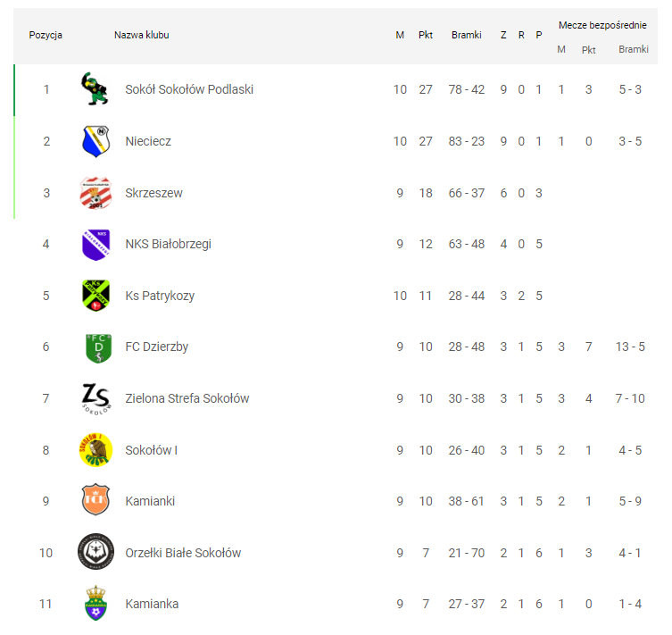This screenshot has height=635, width=672.
Task: Click the FC Dzierzby green shield logo
Action: click(x=98, y=347)
